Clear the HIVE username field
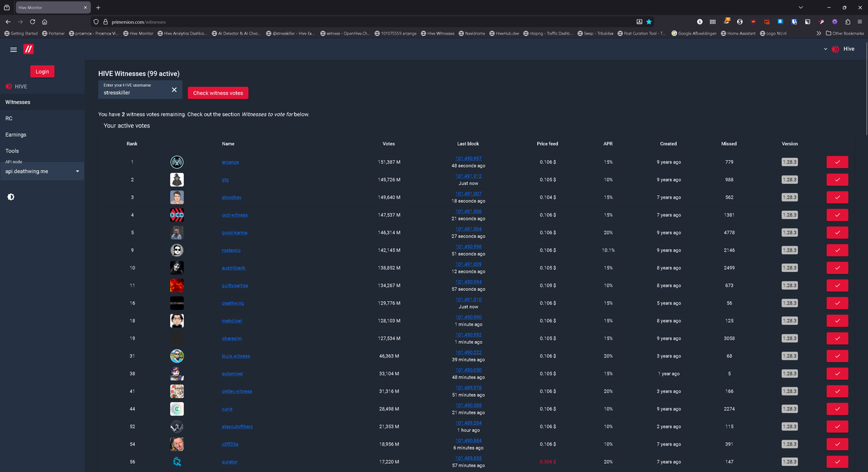The width and height of the screenshot is (868, 472). (174, 90)
